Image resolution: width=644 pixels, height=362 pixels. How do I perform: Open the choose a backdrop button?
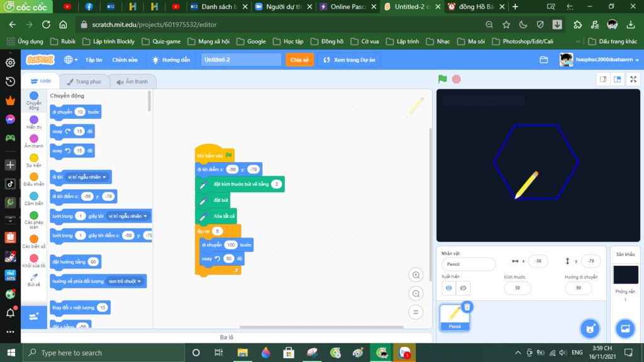(x=625, y=328)
